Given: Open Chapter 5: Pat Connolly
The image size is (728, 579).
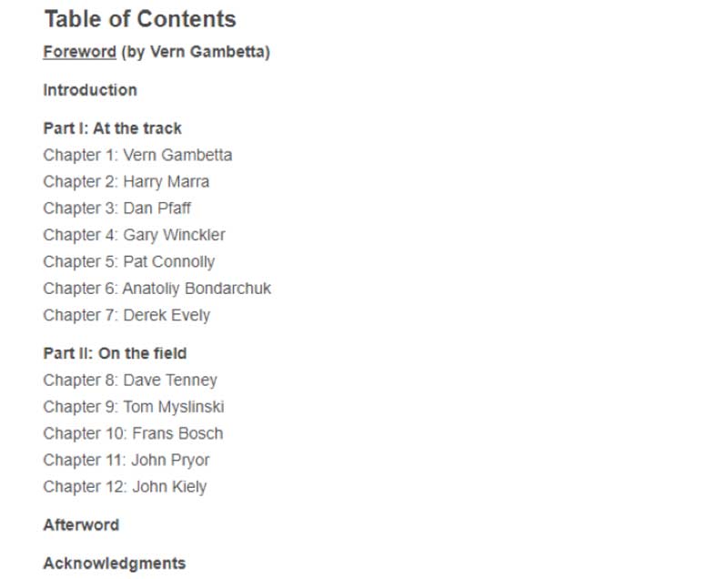Looking at the screenshot, I should pos(129,262).
